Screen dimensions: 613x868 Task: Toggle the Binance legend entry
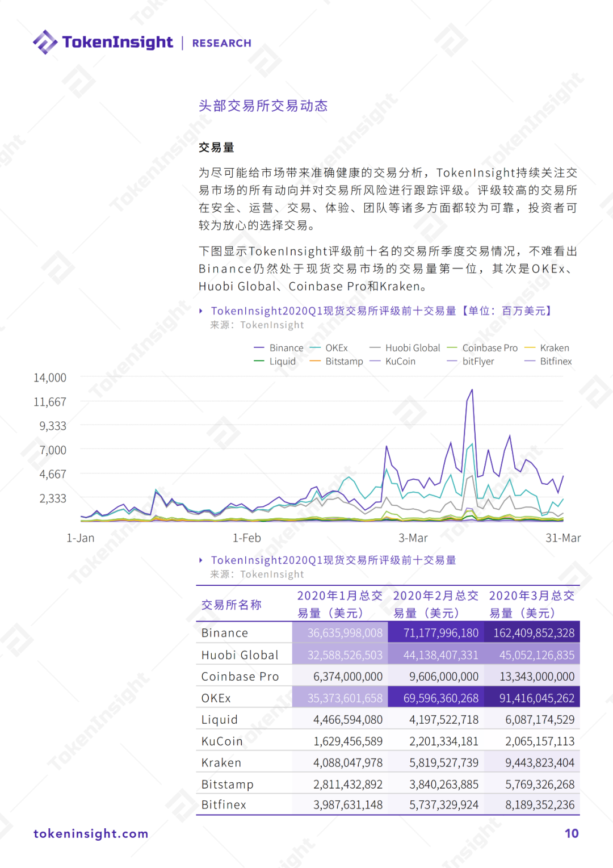click(279, 348)
